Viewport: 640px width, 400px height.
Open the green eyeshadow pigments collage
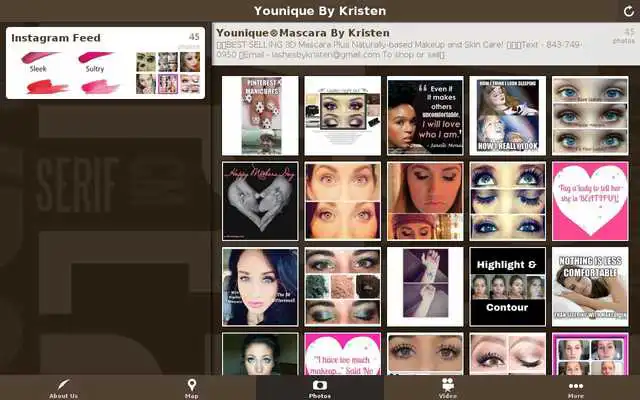342,287
